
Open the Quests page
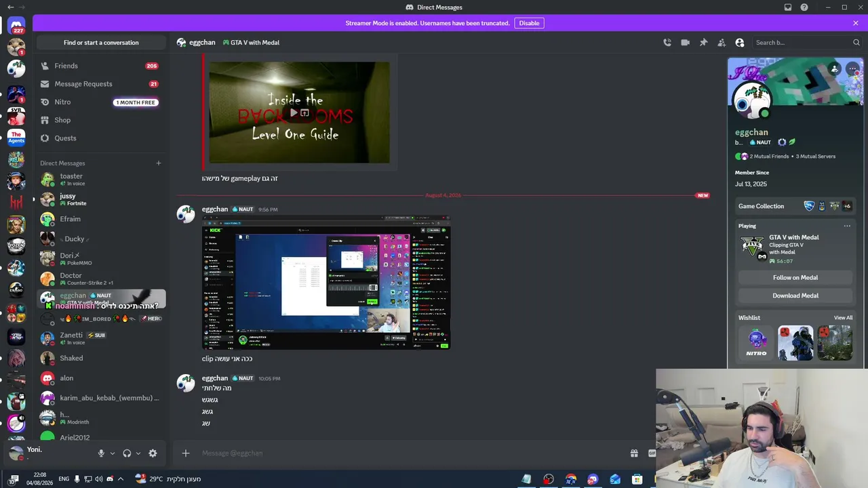(101, 138)
